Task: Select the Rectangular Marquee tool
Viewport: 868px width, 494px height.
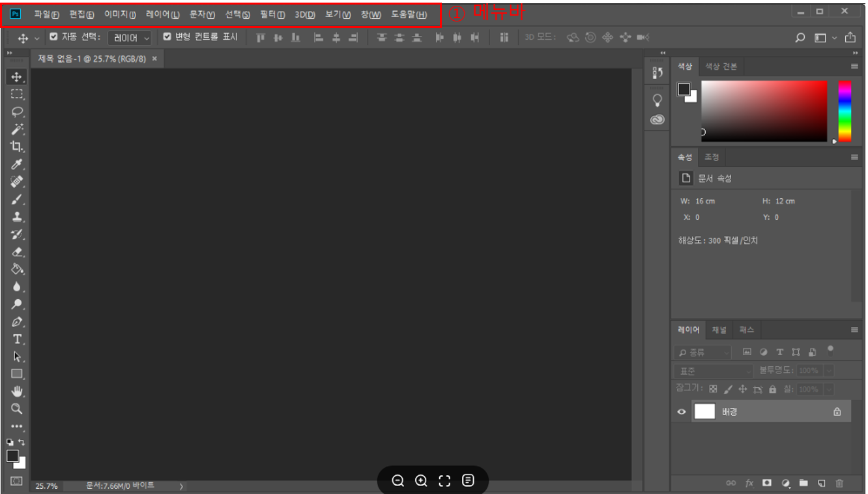Action: click(16, 94)
